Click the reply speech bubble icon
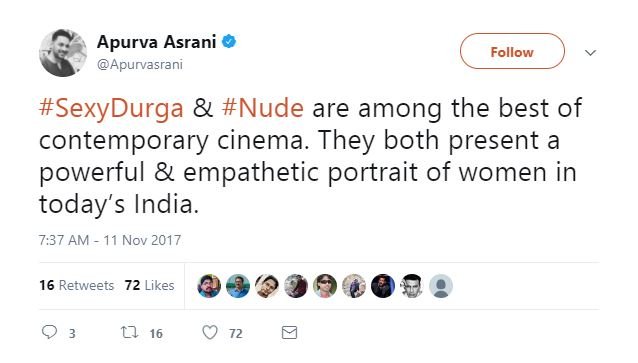This screenshot has width=638, height=363. tap(49, 332)
